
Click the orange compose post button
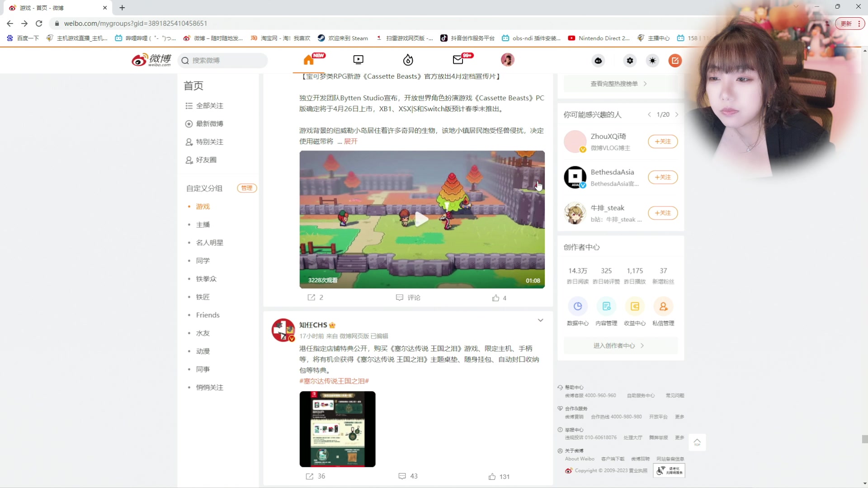click(x=675, y=61)
